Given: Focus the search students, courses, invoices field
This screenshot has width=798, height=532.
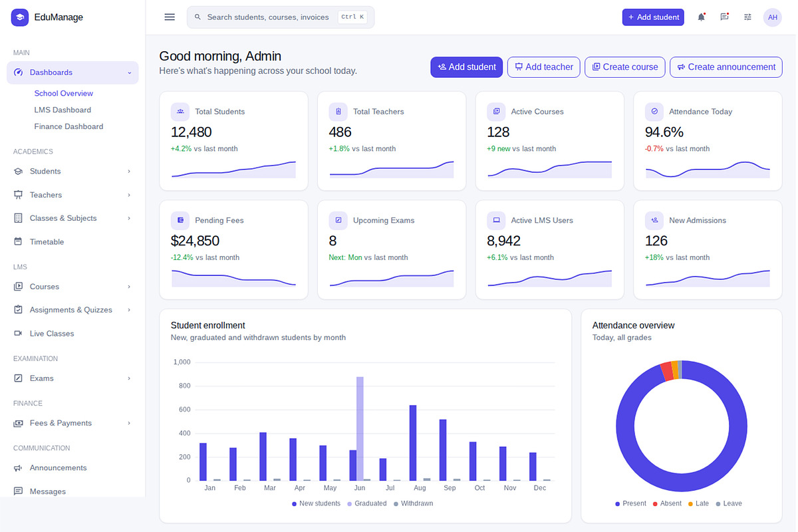Looking at the screenshot, I should click(281, 17).
